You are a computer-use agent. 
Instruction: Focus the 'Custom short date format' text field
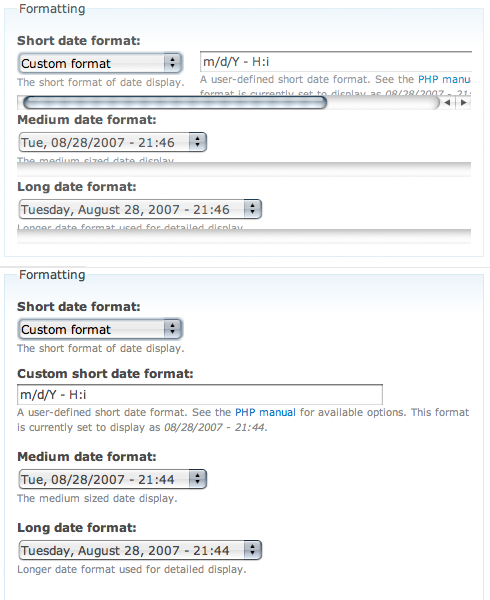pyautogui.click(x=200, y=395)
